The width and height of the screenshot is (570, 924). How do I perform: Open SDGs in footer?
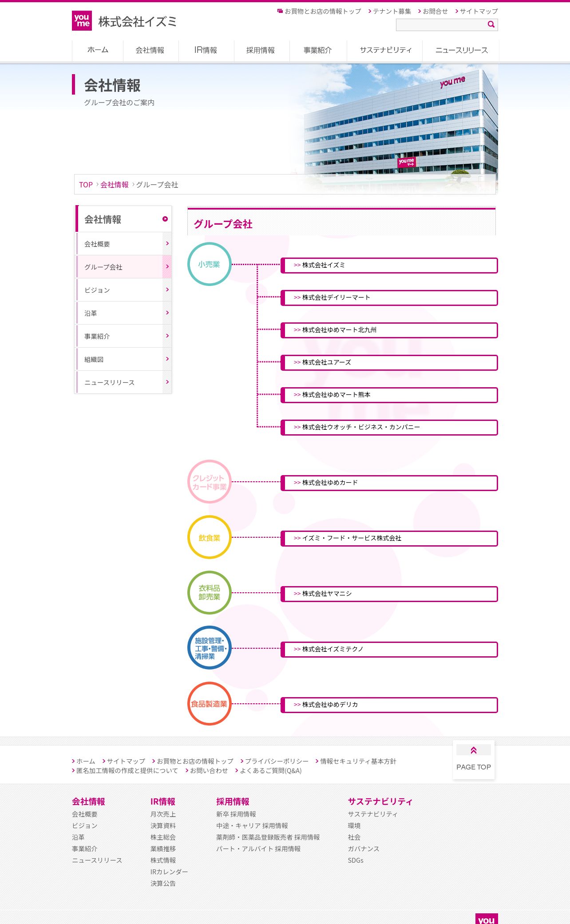point(356,861)
